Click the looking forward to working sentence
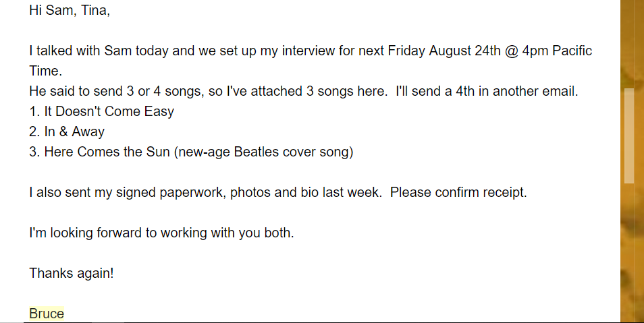644x323 pixels. click(161, 233)
